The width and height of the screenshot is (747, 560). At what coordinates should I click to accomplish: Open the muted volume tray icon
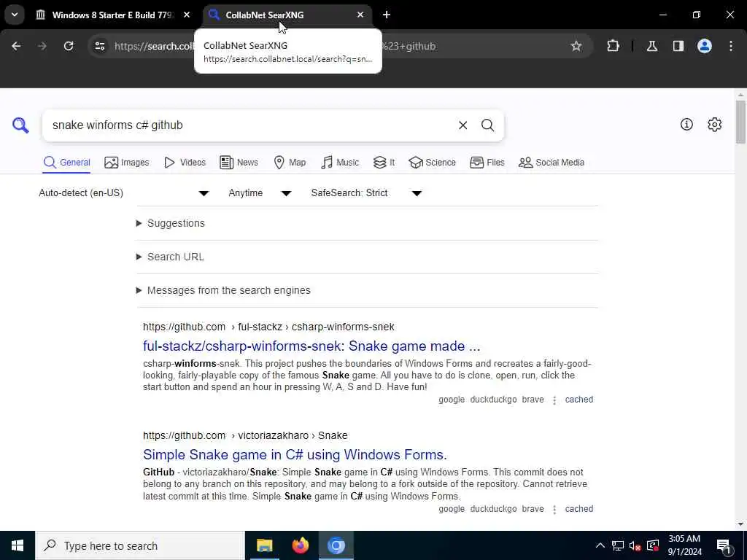635,545
